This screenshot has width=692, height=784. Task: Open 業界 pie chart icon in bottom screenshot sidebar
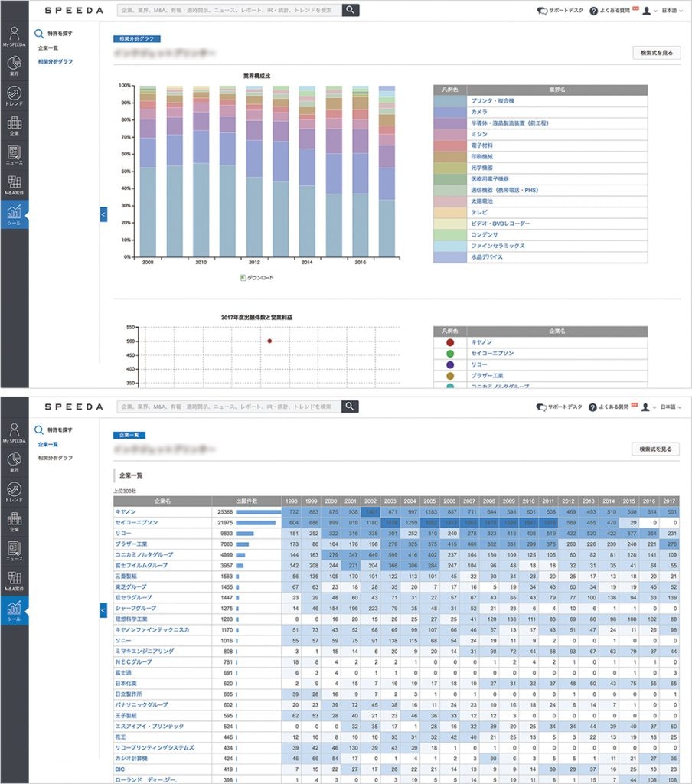(x=14, y=462)
